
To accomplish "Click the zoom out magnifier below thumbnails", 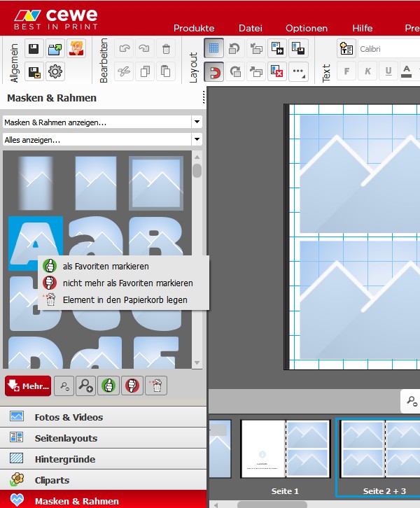I will coord(65,386).
